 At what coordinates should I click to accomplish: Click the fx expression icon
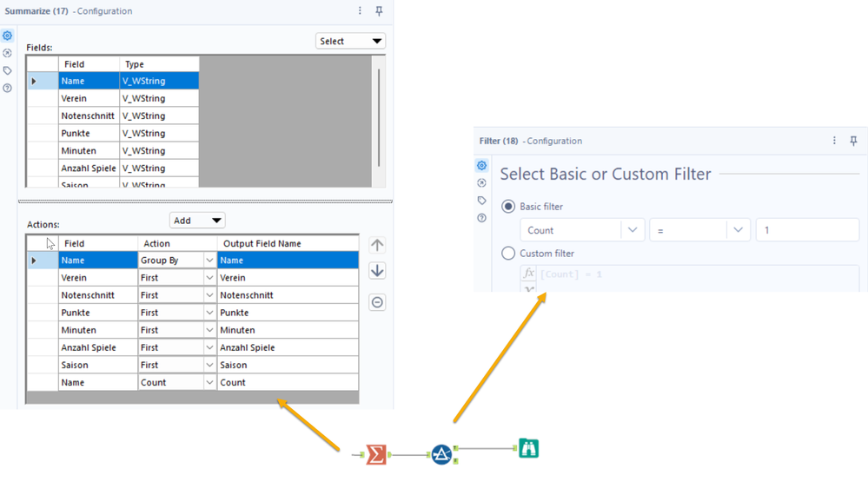[x=528, y=274]
